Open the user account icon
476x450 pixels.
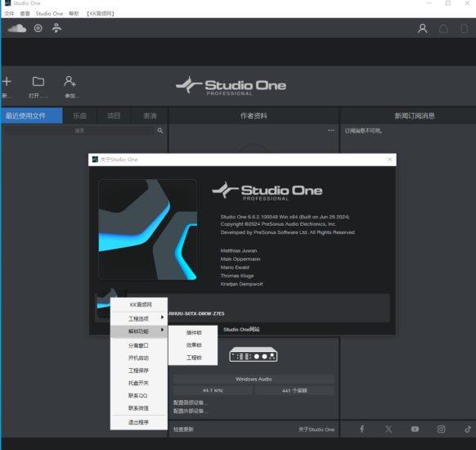coord(422,29)
